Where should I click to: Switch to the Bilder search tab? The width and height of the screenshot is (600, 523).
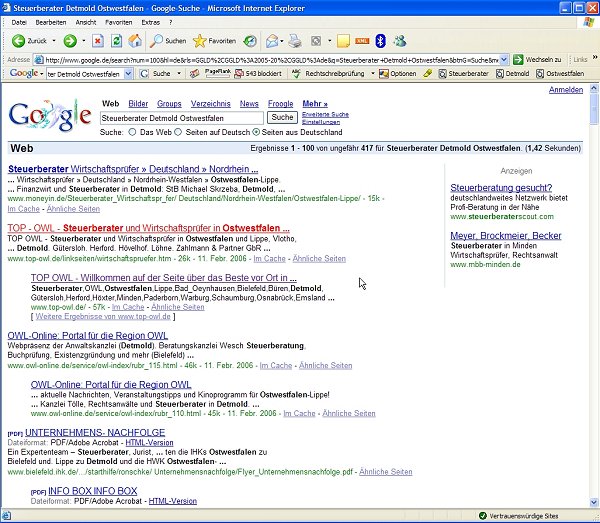(x=138, y=103)
